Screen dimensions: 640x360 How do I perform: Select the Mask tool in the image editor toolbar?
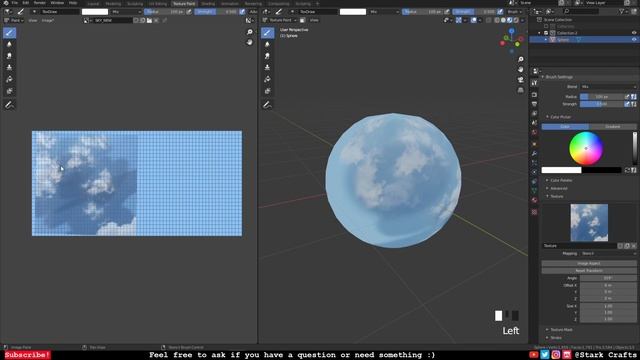coord(9,91)
